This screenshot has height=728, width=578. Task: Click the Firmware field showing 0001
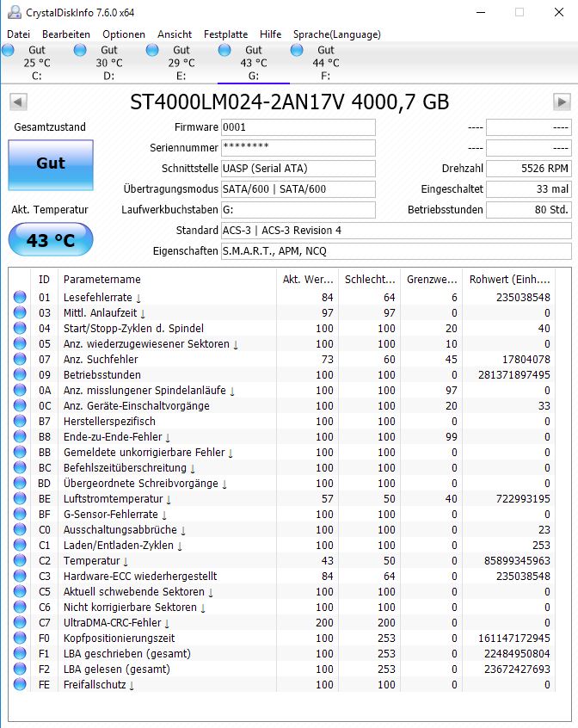[x=298, y=127]
